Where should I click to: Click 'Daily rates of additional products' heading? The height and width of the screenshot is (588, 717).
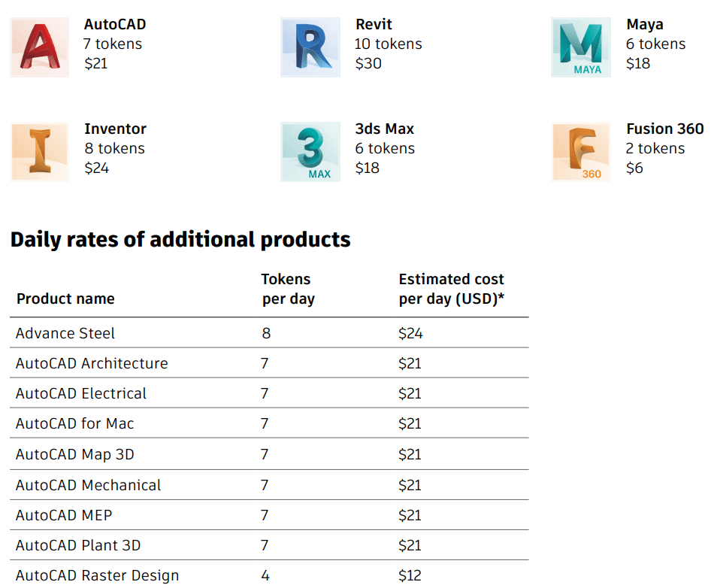coord(180,240)
